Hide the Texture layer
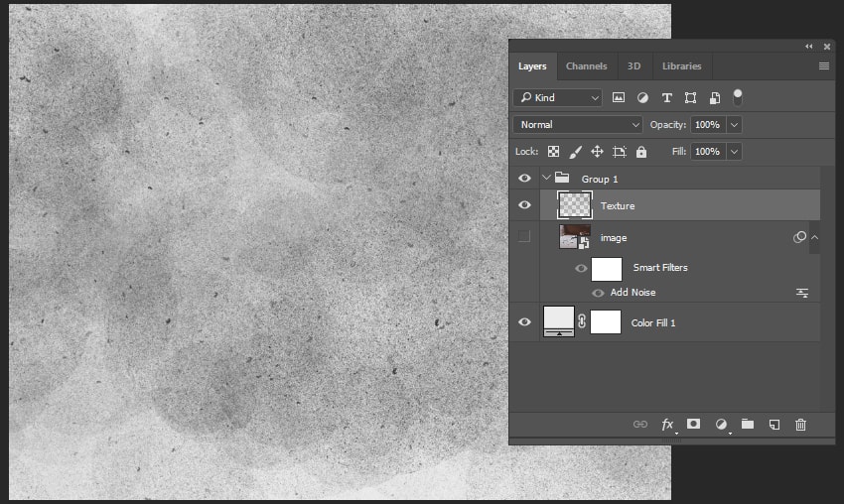This screenshot has width=844, height=504. click(524, 205)
